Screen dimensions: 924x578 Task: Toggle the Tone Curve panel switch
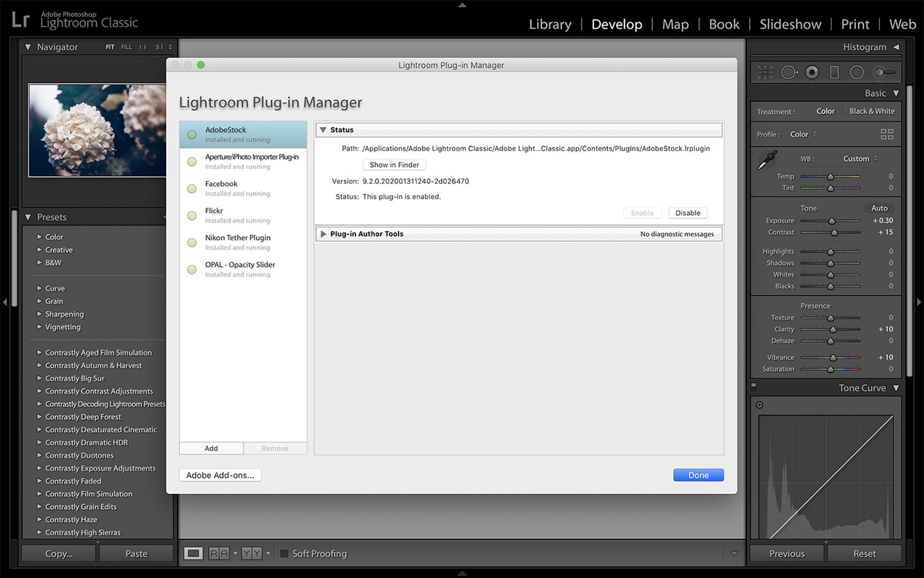point(754,387)
